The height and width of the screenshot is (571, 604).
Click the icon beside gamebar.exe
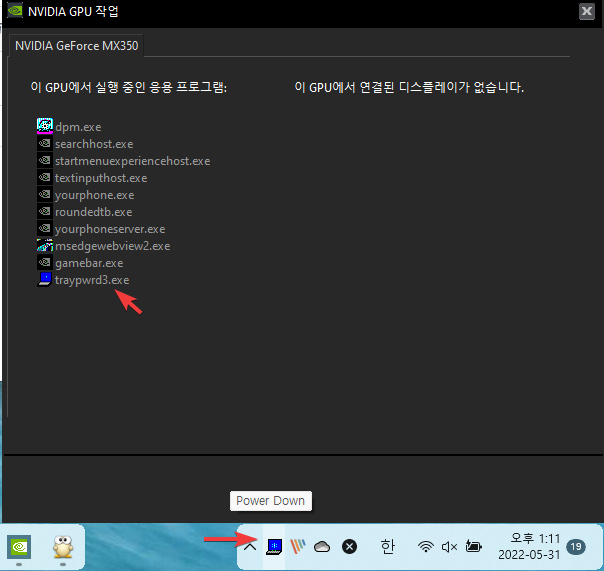pyautogui.click(x=45, y=262)
